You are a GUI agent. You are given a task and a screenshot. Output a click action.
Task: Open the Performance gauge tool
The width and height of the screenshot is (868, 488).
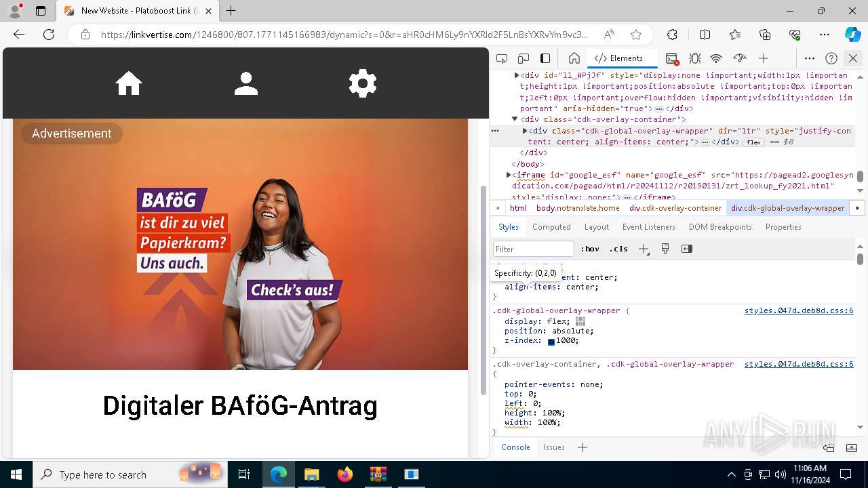[740, 58]
